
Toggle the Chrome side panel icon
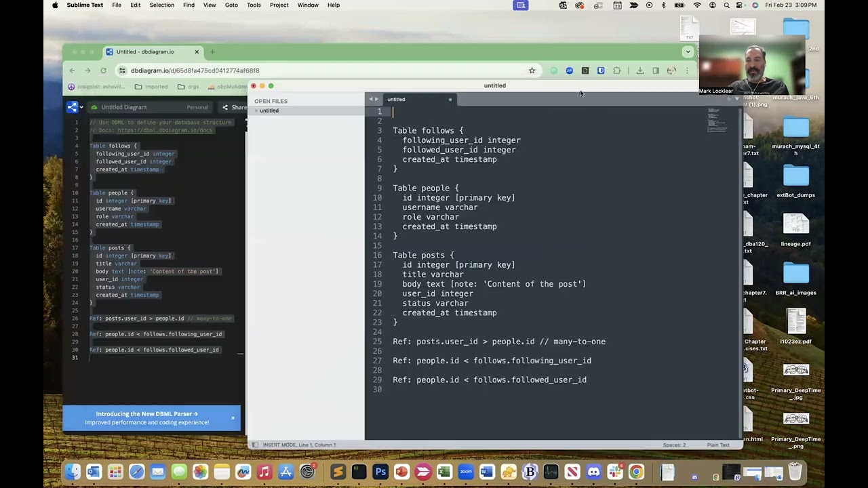coord(656,70)
